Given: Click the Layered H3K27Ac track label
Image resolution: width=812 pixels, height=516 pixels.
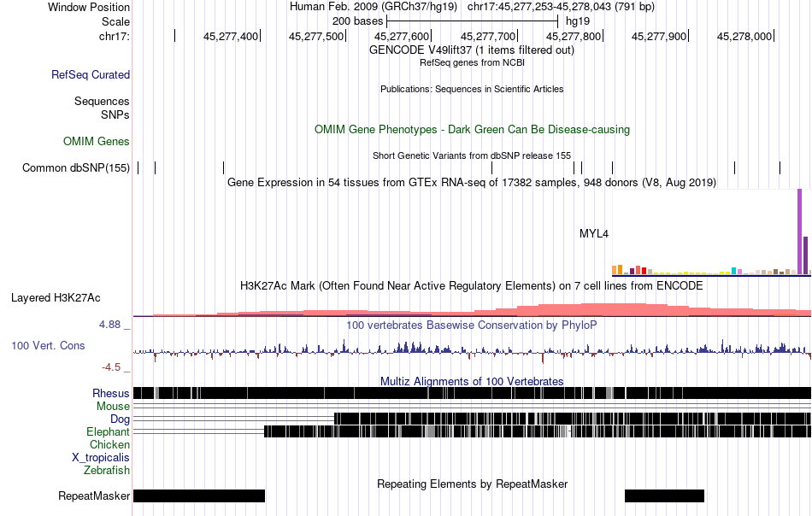Looking at the screenshot, I should pos(56,297).
